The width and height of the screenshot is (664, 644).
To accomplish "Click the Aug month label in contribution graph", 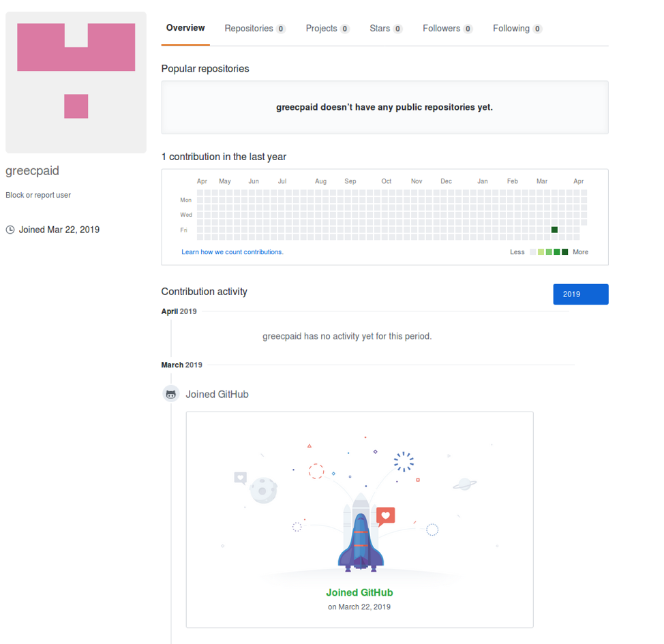I will (320, 181).
